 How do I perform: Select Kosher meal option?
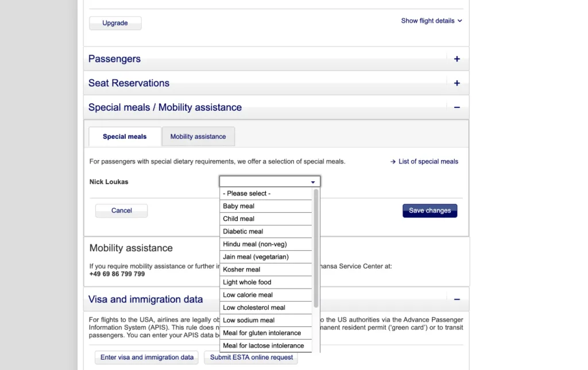(x=266, y=270)
